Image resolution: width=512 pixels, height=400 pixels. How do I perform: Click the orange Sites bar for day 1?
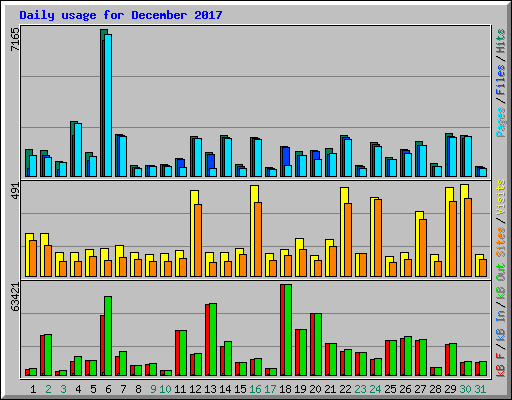pyautogui.click(x=33, y=258)
